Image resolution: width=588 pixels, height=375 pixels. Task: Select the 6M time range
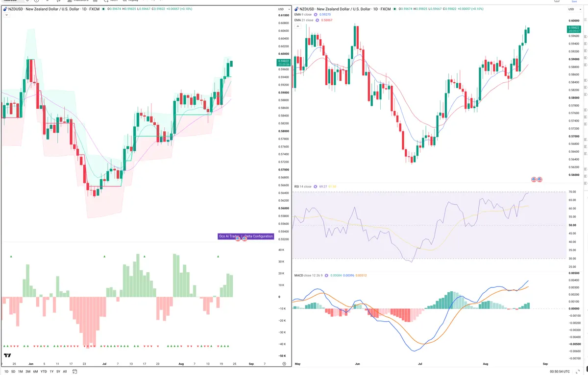point(35,372)
